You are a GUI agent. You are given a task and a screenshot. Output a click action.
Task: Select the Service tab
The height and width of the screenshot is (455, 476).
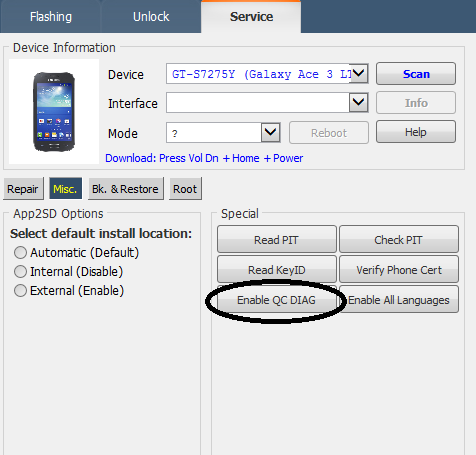(251, 17)
